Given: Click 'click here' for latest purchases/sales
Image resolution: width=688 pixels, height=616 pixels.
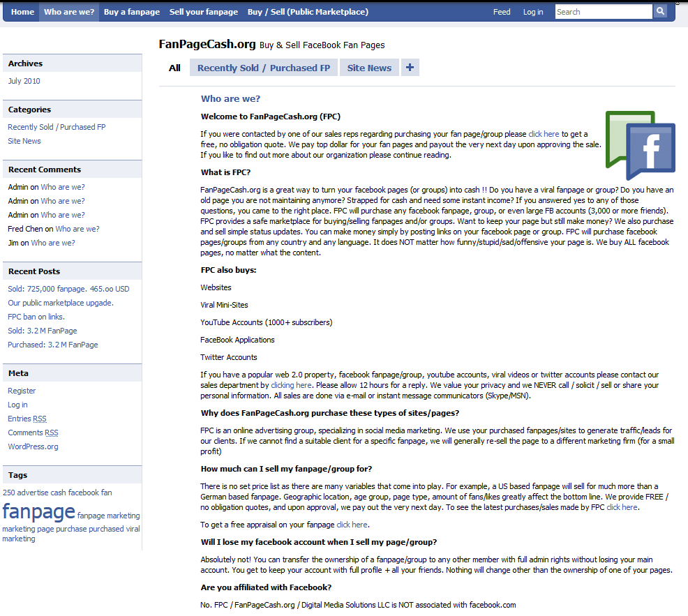Looking at the screenshot, I should tap(622, 507).
